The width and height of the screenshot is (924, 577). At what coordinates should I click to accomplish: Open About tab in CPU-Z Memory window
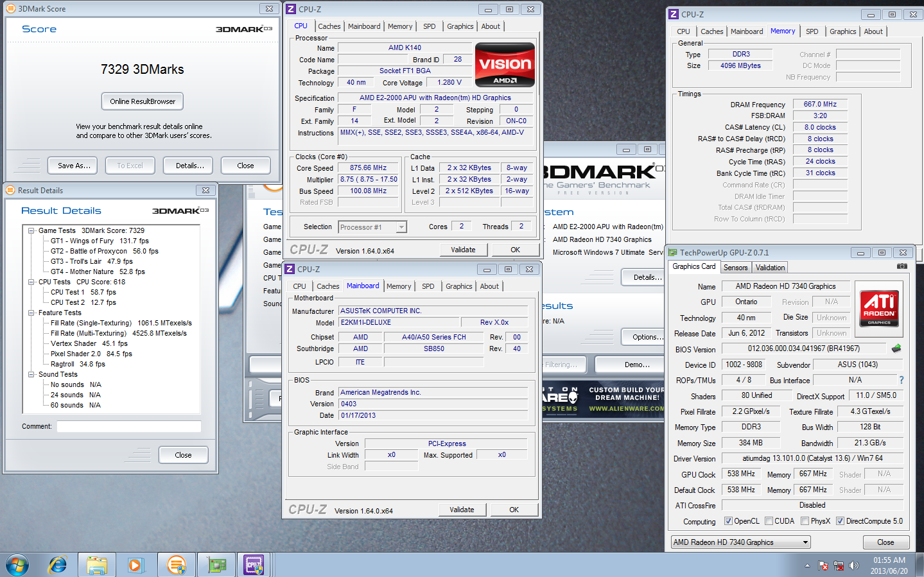tap(873, 31)
